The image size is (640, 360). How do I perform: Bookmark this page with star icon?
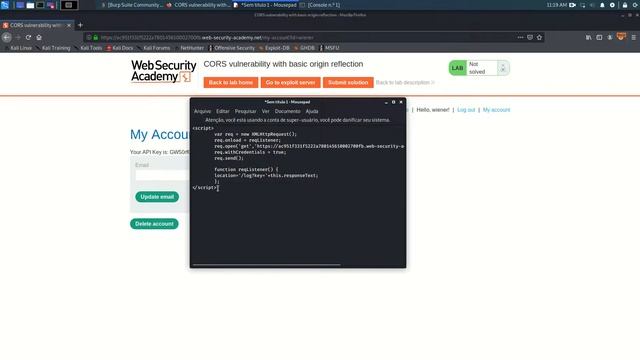[540, 37]
